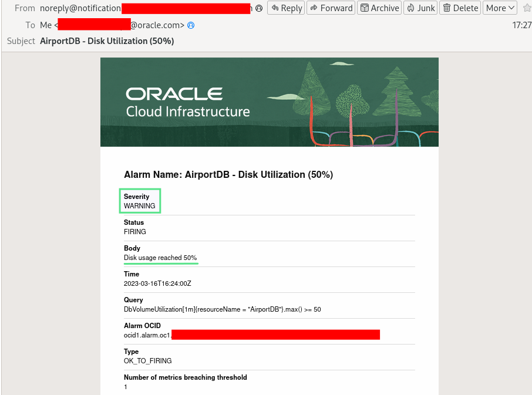Click the Oracle Cloud Infrastructure banner image

(x=268, y=102)
